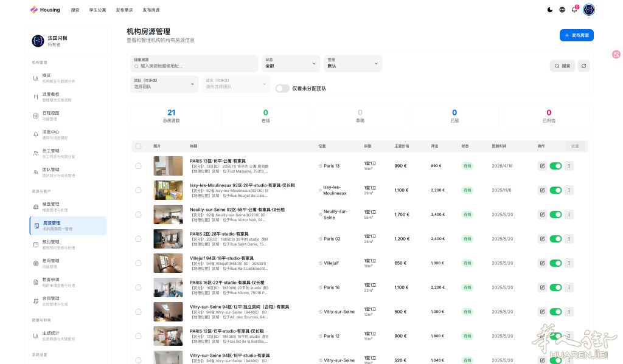Open thumbnail of PARIS 2区 listing
This screenshot has height=364, width=623.
(x=169, y=239)
